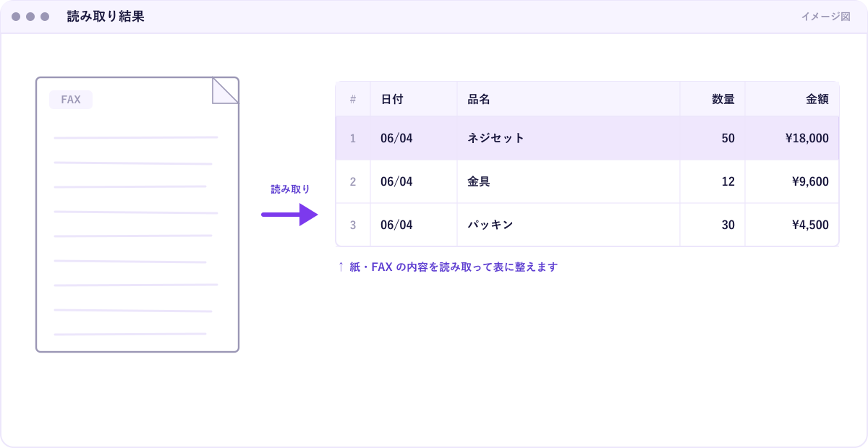This screenshot has height=448, width=868.
Task: Select the 数量 column header
Action: (712, 99)
